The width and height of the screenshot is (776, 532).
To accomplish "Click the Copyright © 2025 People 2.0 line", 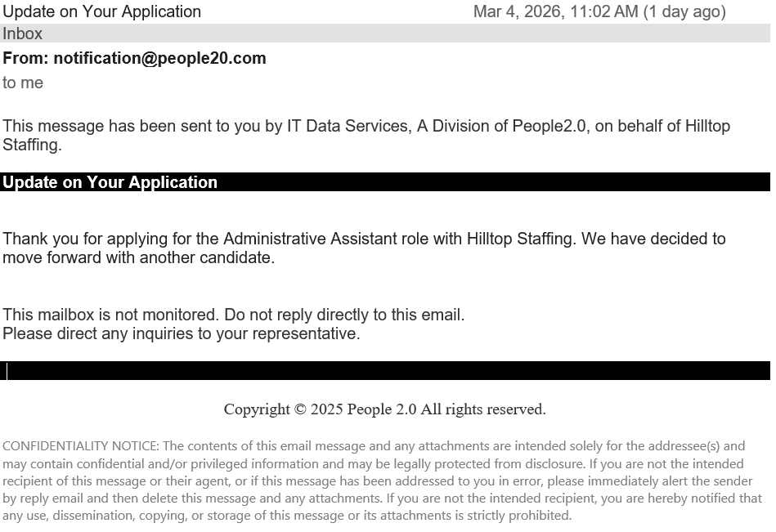I will pos(384,409).
